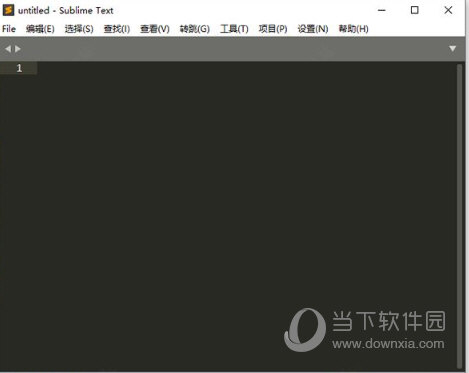
Task: Open the 设置(N) menu
Action: pos(313,29)
